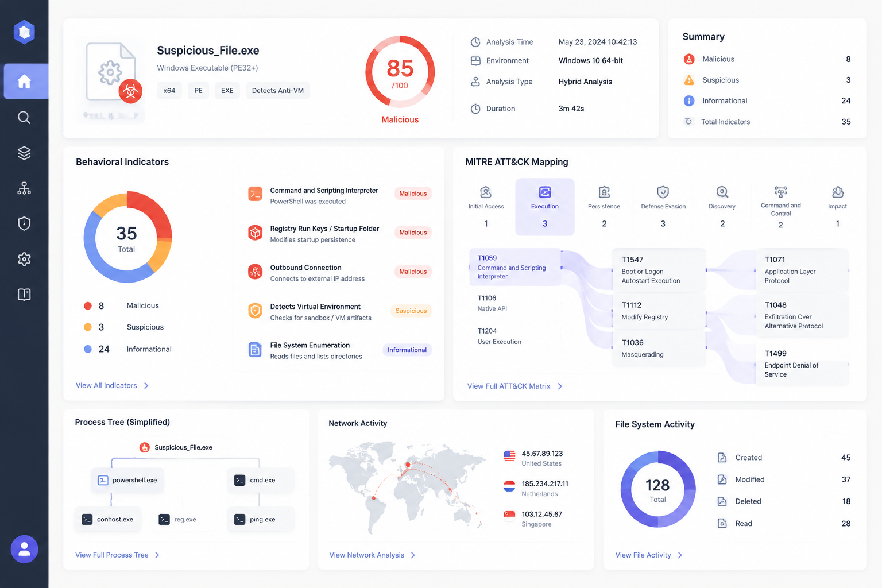
Task: Click the Search magnifier in the sidebar
Action: click(x=24, y=118)
